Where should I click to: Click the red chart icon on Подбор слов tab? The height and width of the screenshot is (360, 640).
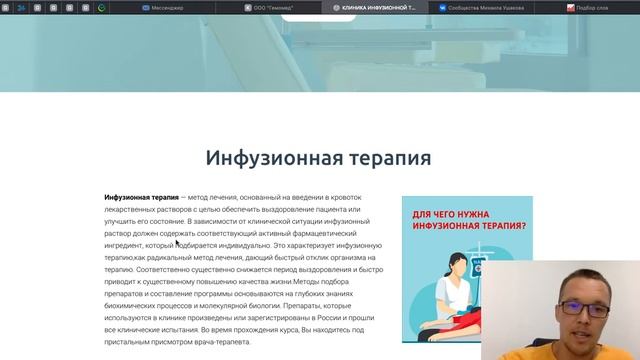pyautogui.click(x=571, y=8)
